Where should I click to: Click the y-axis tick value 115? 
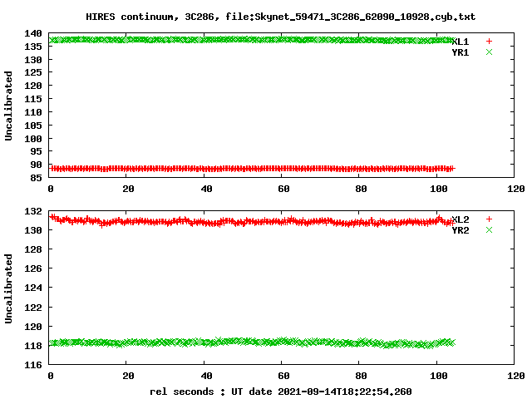tap(33, 99)
